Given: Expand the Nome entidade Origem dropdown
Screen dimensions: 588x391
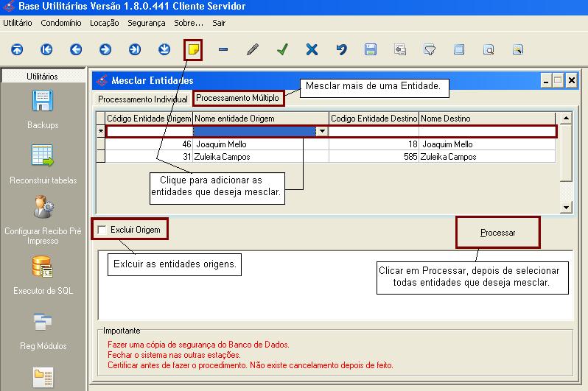Looking at the screenshot, I should tap(322, 132).
